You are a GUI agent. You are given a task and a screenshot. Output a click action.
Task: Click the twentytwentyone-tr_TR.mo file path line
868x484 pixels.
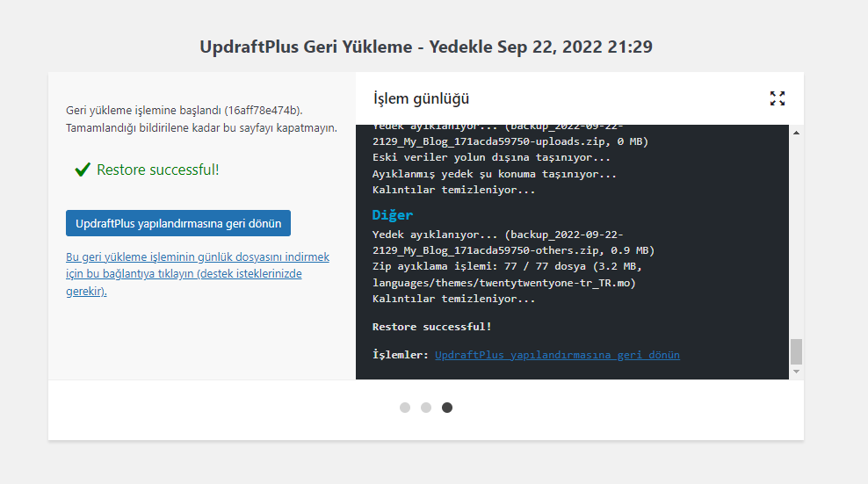[503, 283]
